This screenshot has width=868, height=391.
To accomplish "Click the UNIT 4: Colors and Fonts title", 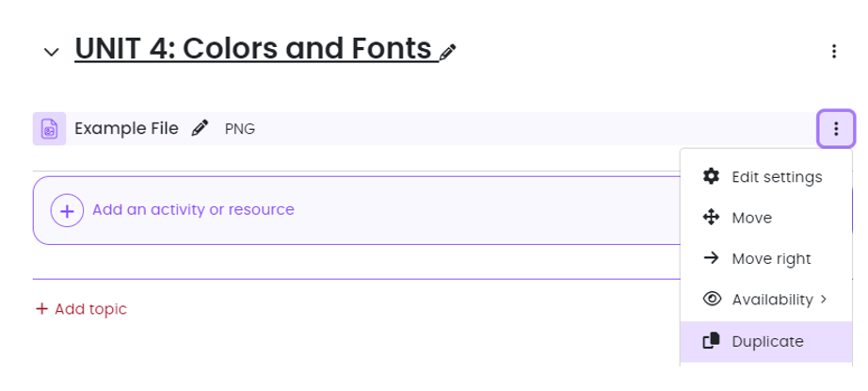I will coord(252,48).
